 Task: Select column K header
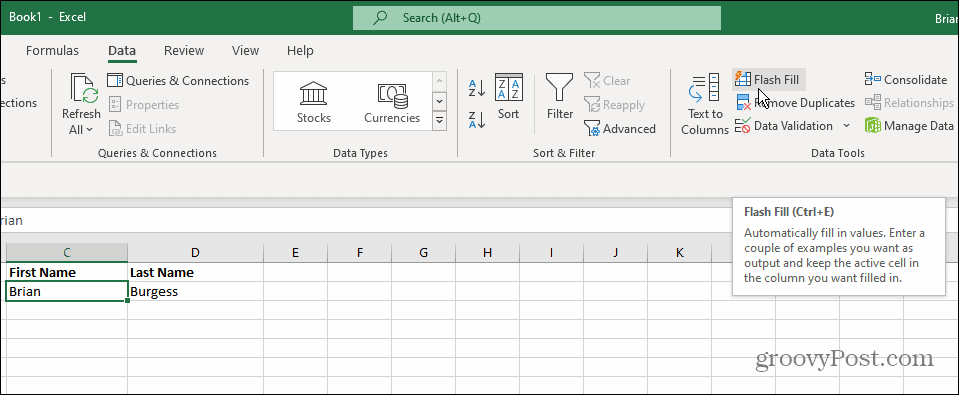(x=679, y=253)
